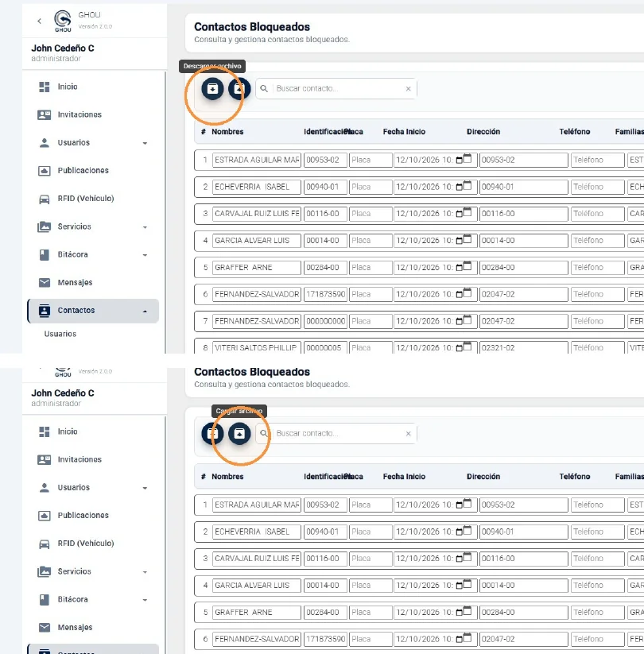This screenshot has width=644, height=654.
Task: Click the RFID vehicle car icon, top screenshot
Action: click(45, 199)
